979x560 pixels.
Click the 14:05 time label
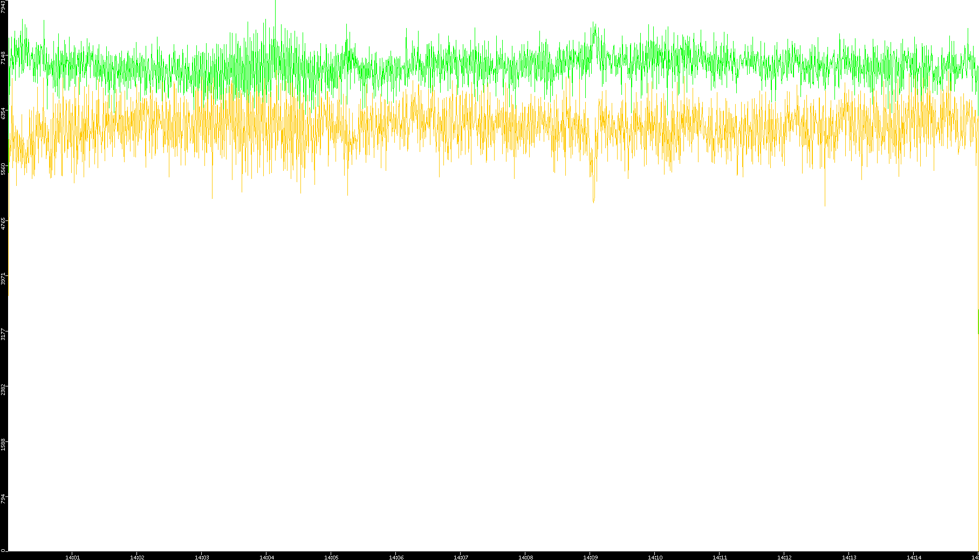tap(331, 557)
